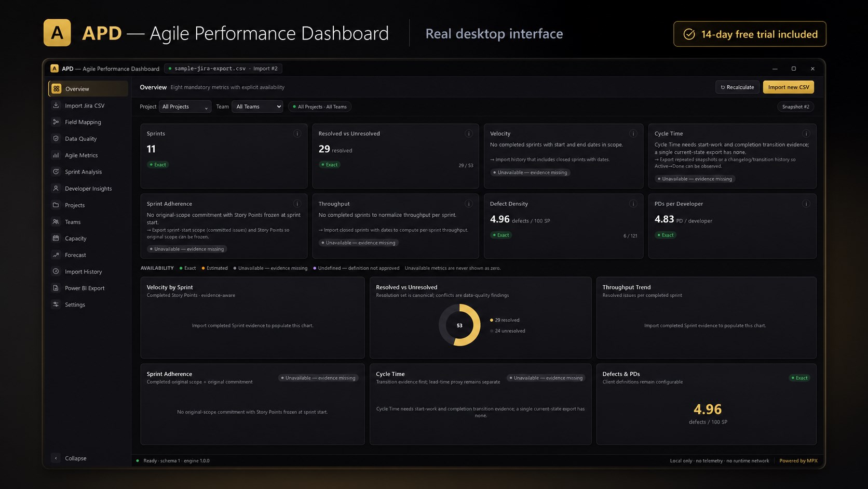
Task: Click the Developer Insights person icon
Action: tap(56, 189)
